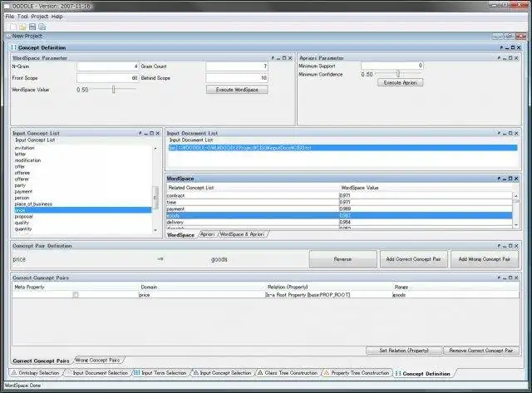The width and height of the screenshot is (532, 393).
Task: Minimize the Apriori Parameter panel
Action: pos(505,58)
